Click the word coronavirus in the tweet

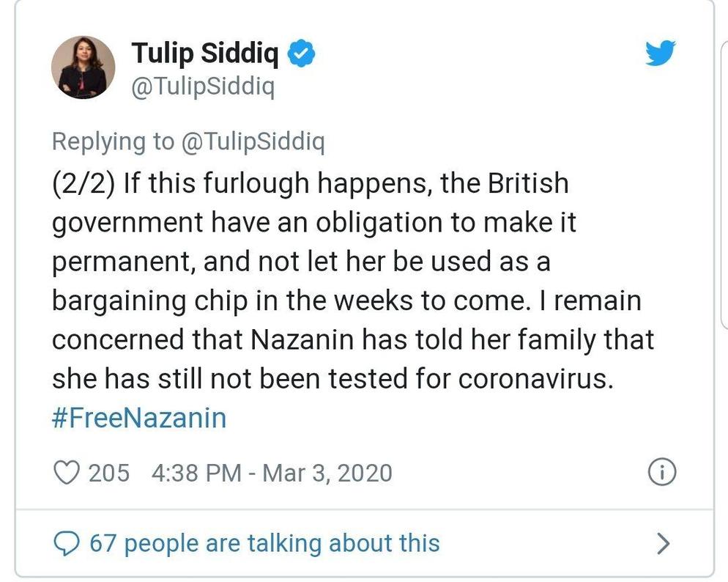click(536, 378)
